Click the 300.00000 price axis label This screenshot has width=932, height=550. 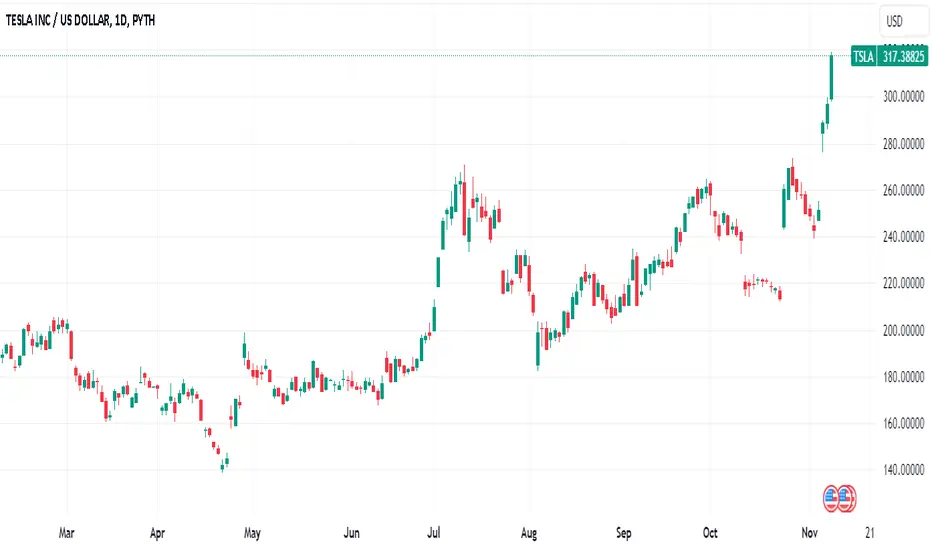[903, 96]
